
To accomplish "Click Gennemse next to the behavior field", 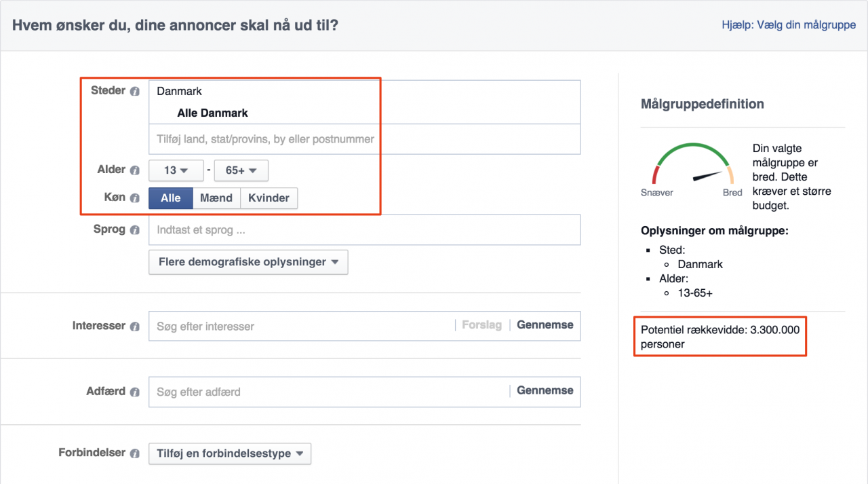I will click(x=545, y=390).
